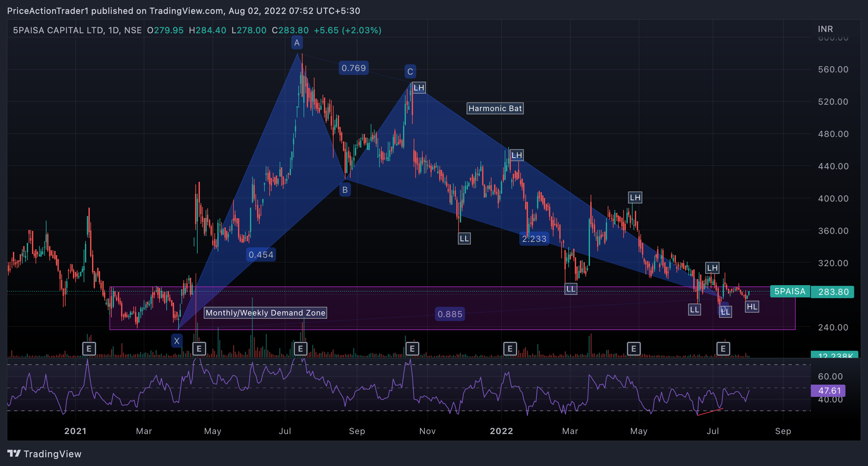Click the open value O279.95

(165, 30)
